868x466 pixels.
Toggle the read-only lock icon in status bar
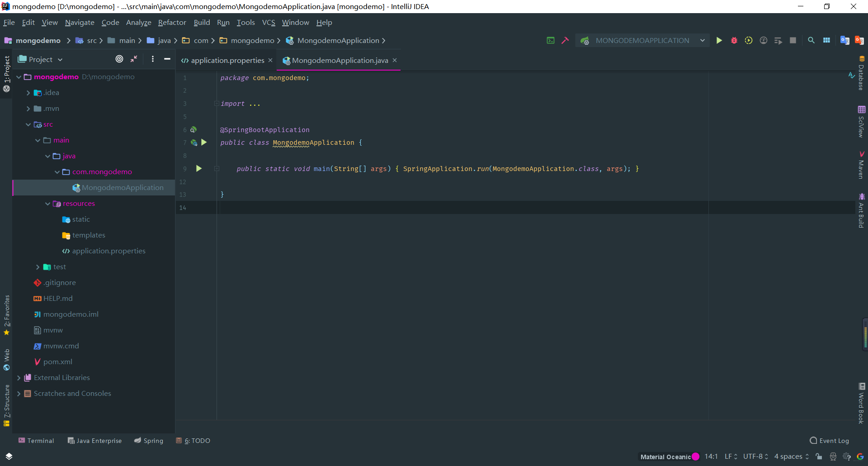tap(819, 456)
